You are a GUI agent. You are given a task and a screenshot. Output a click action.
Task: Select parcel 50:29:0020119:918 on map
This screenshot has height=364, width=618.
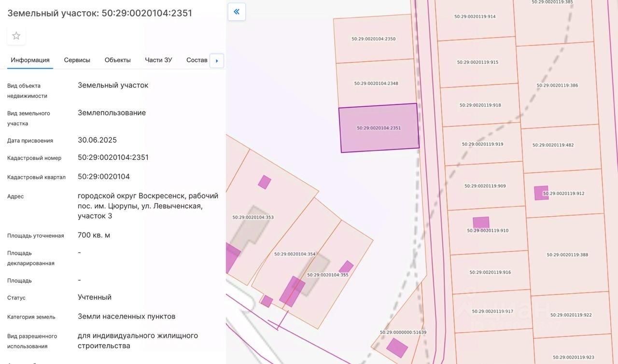(x=480, y=105)
